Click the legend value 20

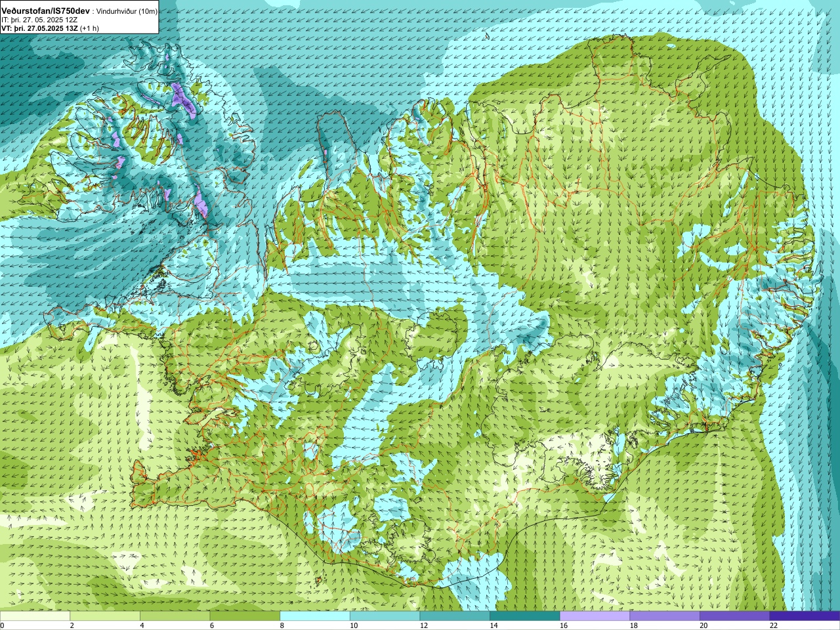coord(703,626)
